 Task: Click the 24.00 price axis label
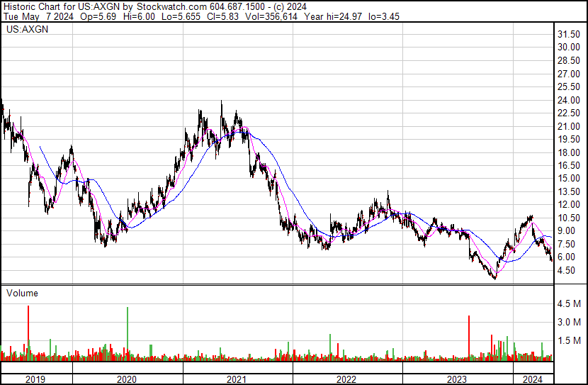coord(569,100)
